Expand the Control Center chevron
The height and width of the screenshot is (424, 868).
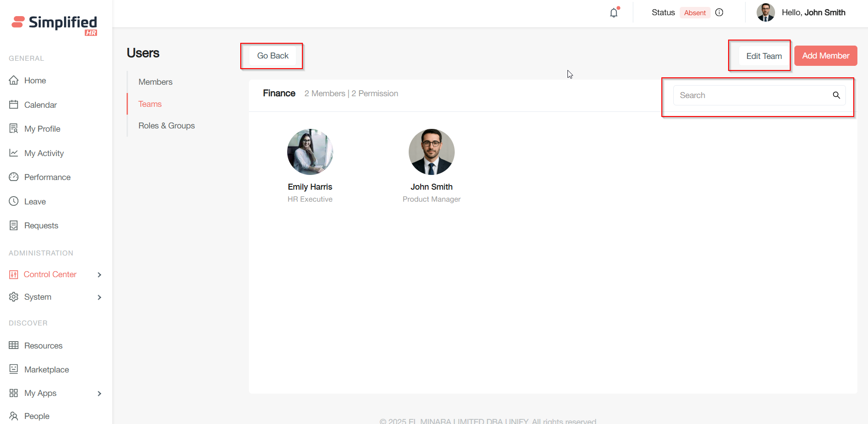(x=99, y=275)
